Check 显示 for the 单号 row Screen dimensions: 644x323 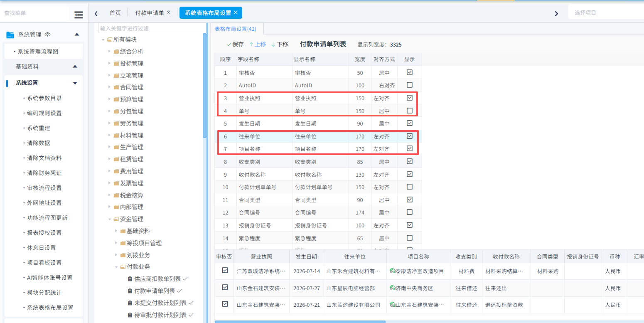pyautogui.click(x=410, y=111)
